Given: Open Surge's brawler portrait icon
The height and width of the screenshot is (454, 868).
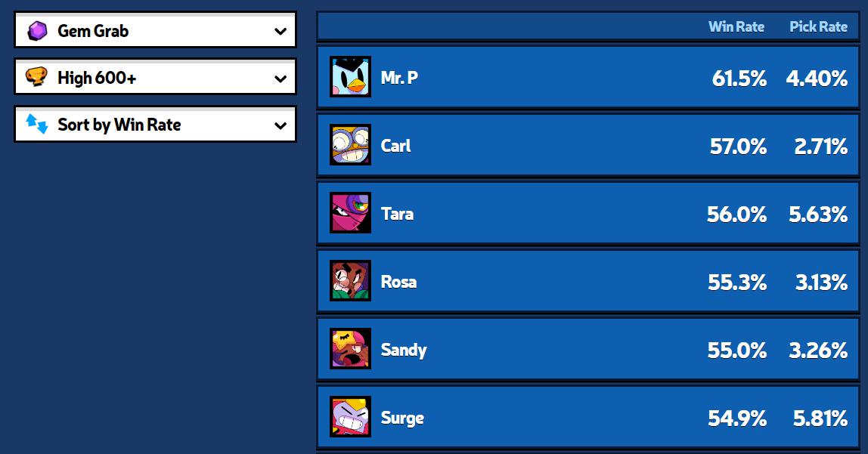Looking at the screenshot, I should 350,417.
